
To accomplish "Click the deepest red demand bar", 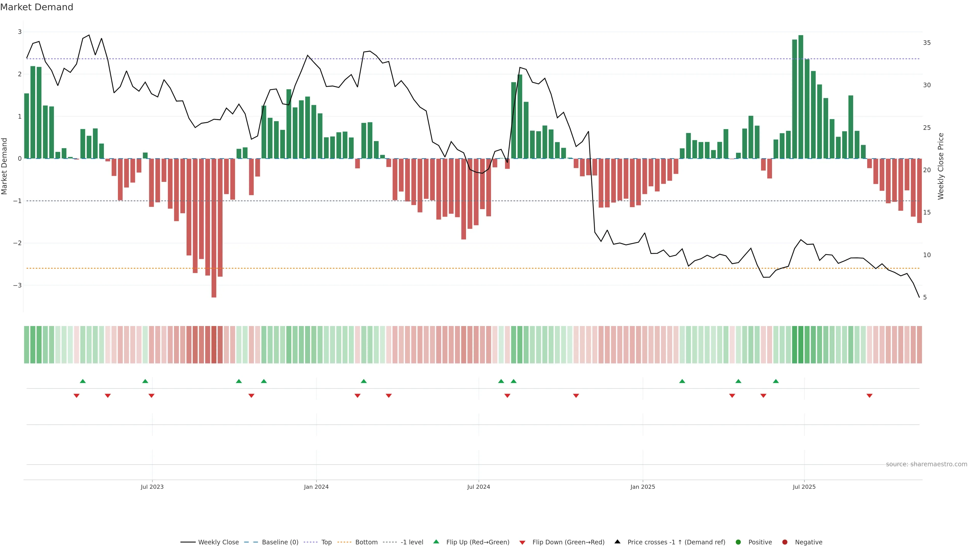I will coord(214,228).
